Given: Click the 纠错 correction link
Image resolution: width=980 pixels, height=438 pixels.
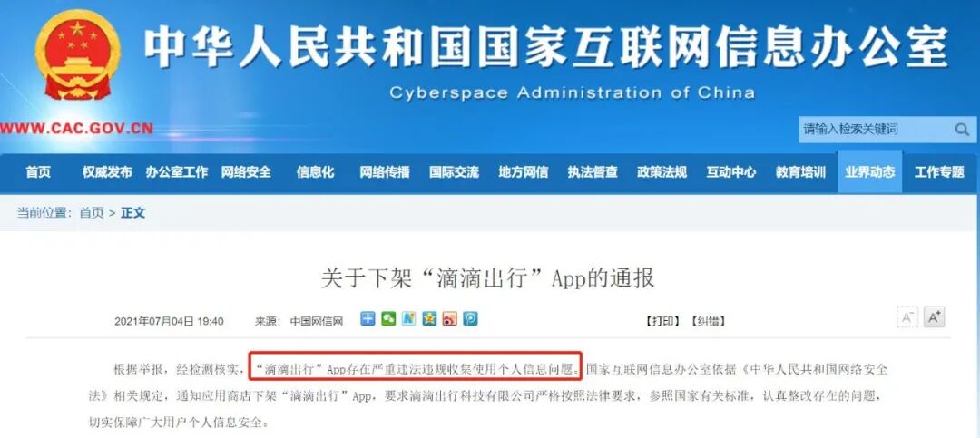Looking at the screenshot, I should pos(708,322).
